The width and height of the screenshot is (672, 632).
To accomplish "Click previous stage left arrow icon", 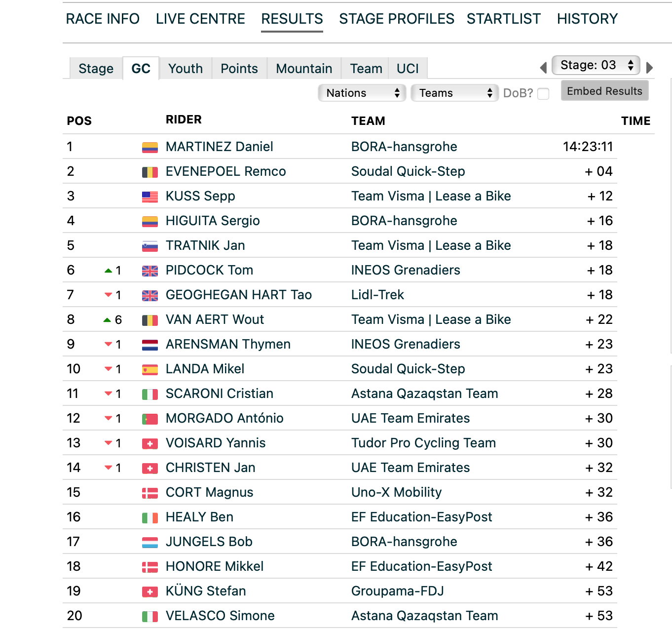I will click(x=543, y=68).
